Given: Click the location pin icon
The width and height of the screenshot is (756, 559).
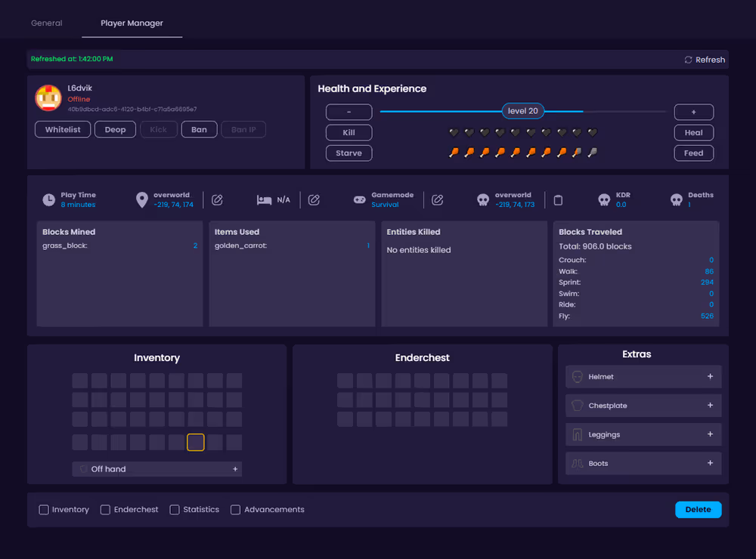Looking at the screenshot, I should click(x=142, y=200).
